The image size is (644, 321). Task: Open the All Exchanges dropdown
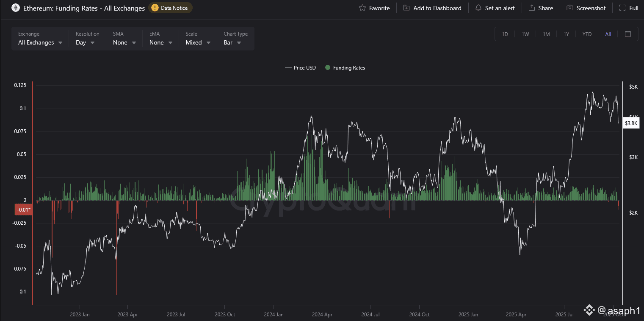(x=40, y=42)
